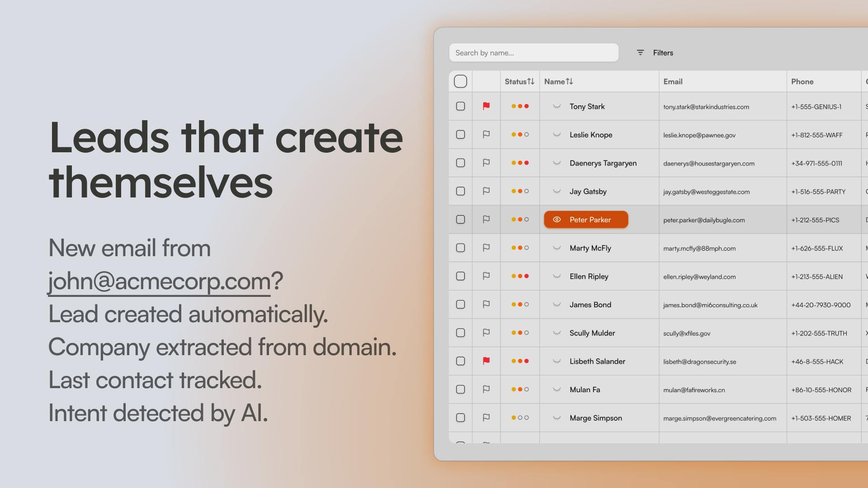Click the eye icon on Peter Parker
868x488 pixels.
click(557, 220)
